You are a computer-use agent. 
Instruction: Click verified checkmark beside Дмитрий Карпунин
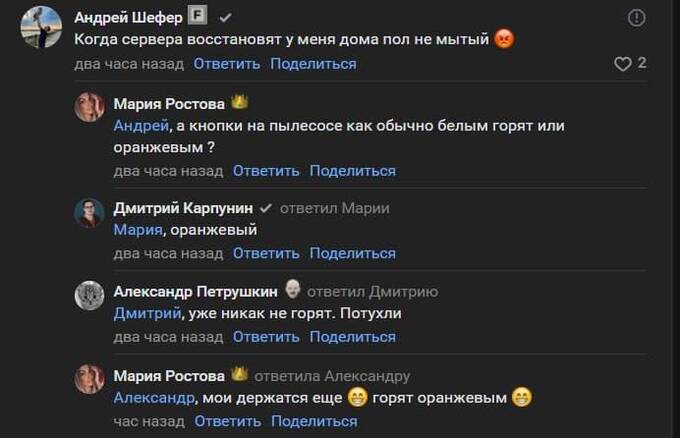pyautogui.click(x=266, y=208)
